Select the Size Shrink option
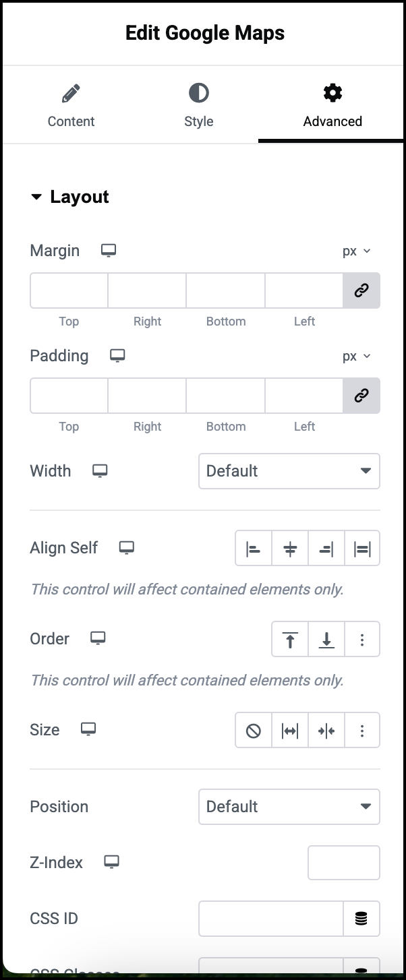 point(326,730)
